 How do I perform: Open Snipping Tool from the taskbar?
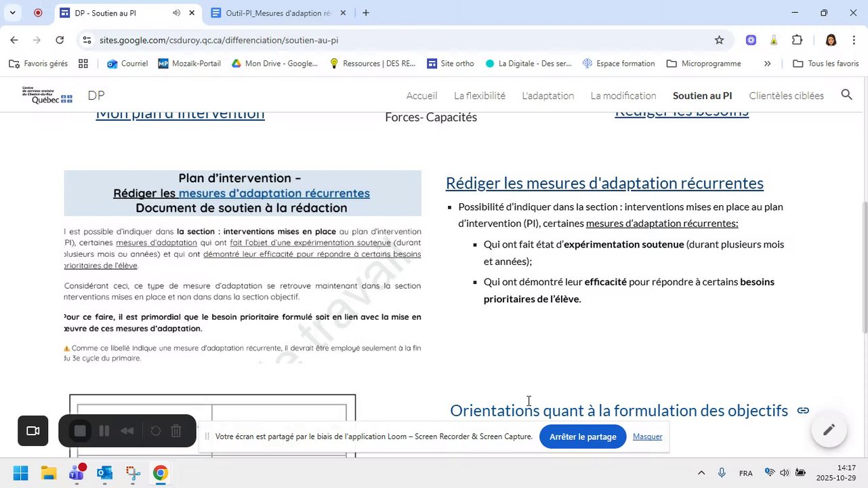(x=133, y=473)
